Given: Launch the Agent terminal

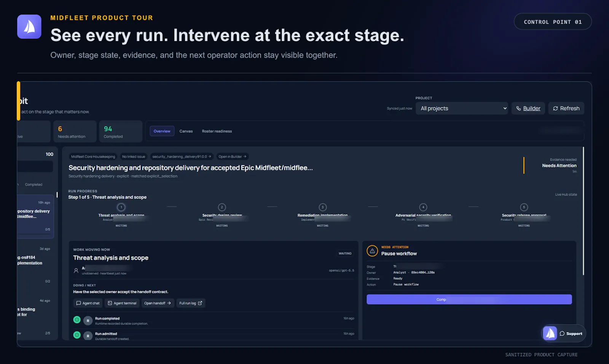Looking at the screenshot, I should tap(122, 303).
